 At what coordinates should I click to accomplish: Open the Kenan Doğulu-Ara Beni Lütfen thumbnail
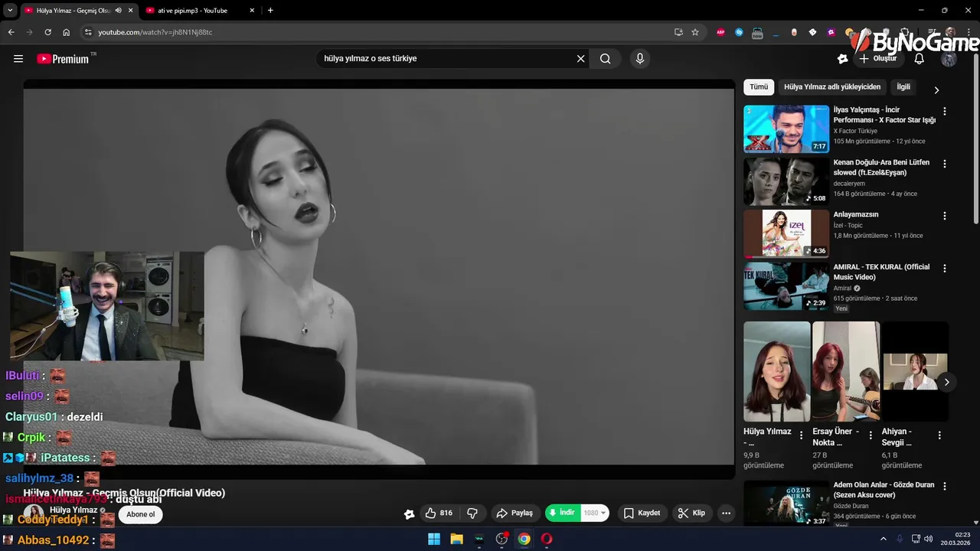pos(786,181)
